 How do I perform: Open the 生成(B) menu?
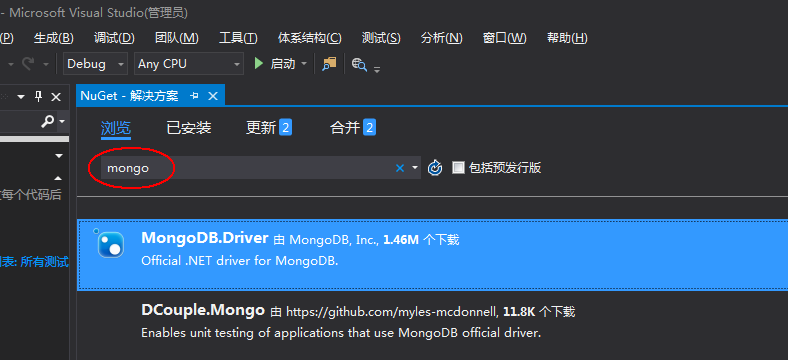pyautogui.click(x=54, y=38)
